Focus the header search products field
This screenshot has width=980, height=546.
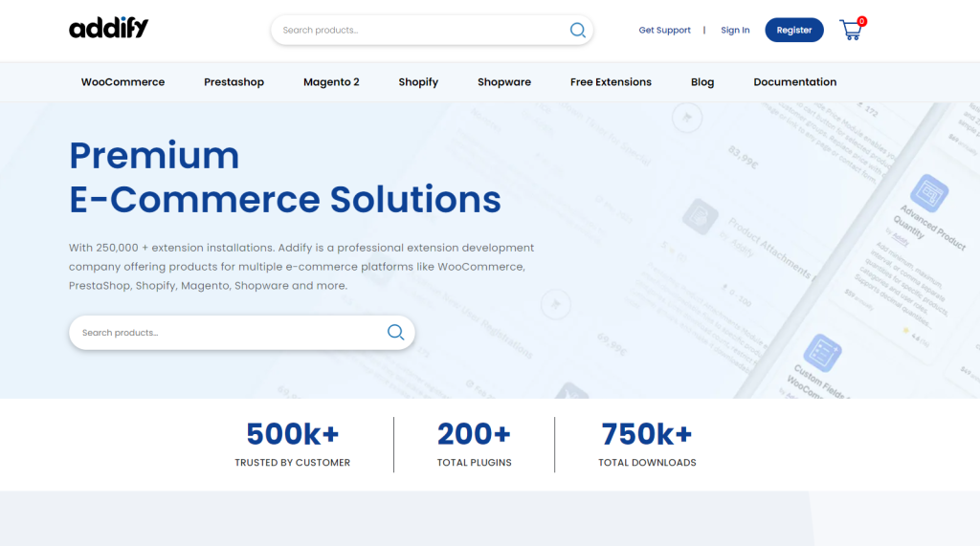421,31
